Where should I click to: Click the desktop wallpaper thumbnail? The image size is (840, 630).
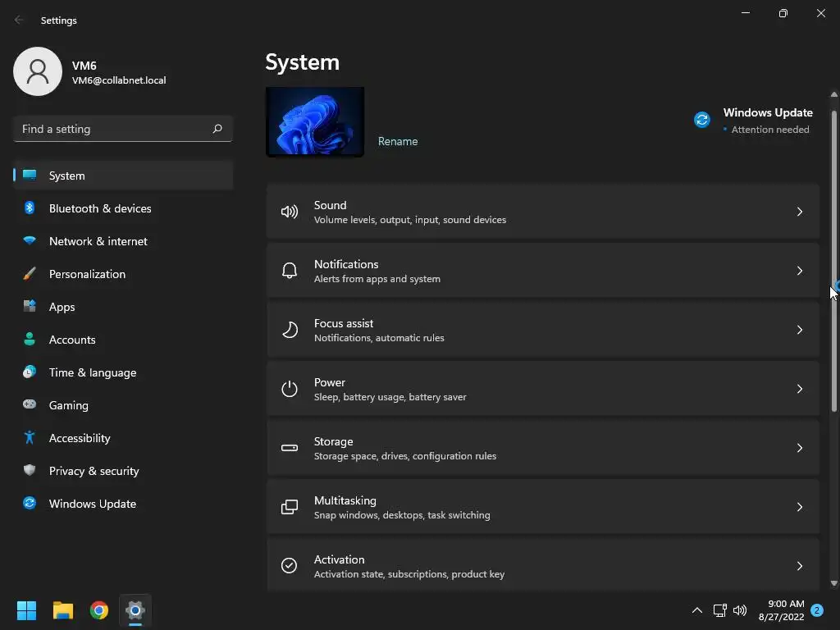(x=315, y=121)
